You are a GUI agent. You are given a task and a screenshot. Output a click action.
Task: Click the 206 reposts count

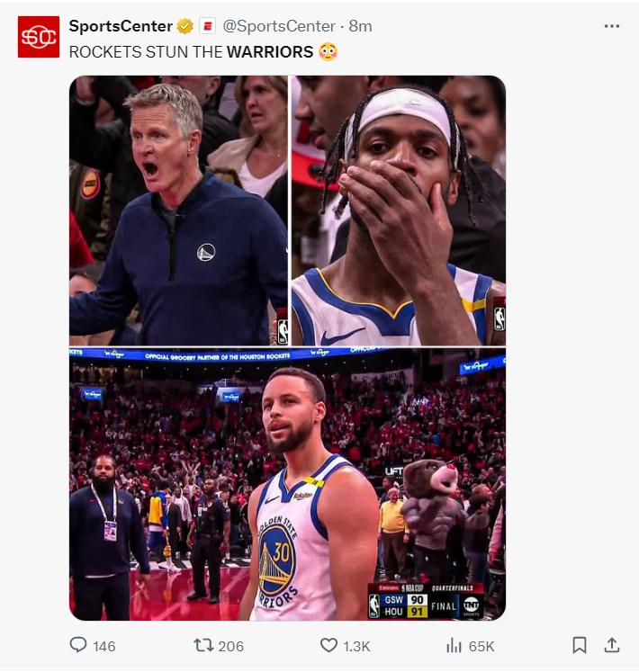coord(231,646)
